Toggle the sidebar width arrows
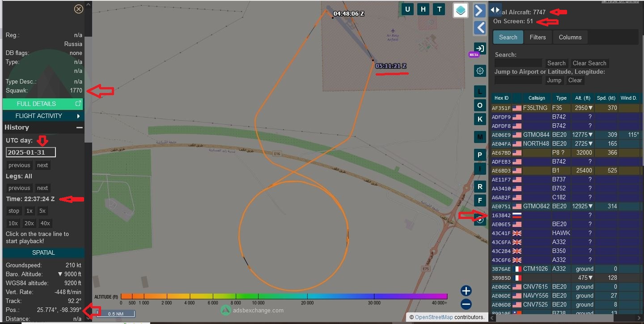 pyautogui.click(x=495, y=9)
